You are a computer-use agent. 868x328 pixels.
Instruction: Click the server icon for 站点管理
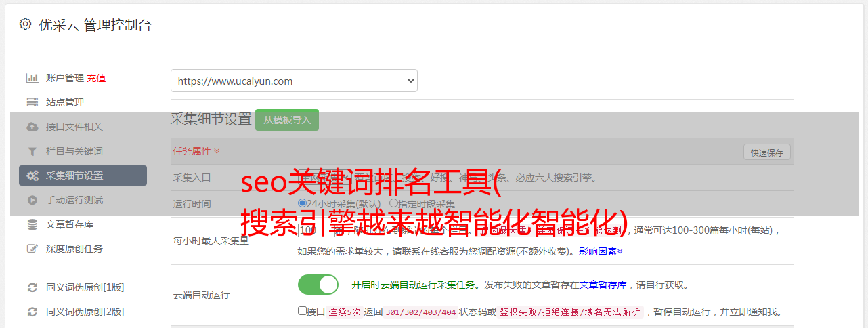tap(32, 102)
